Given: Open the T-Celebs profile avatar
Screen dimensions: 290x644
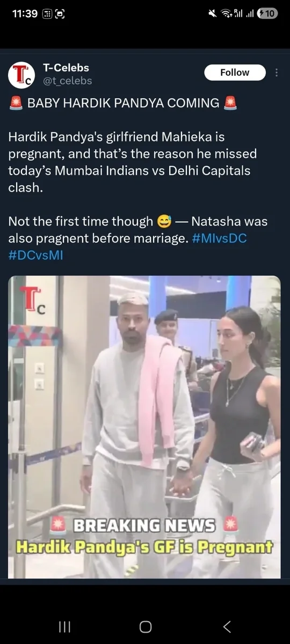Looking at the screenshot, I should click(21, 75).
